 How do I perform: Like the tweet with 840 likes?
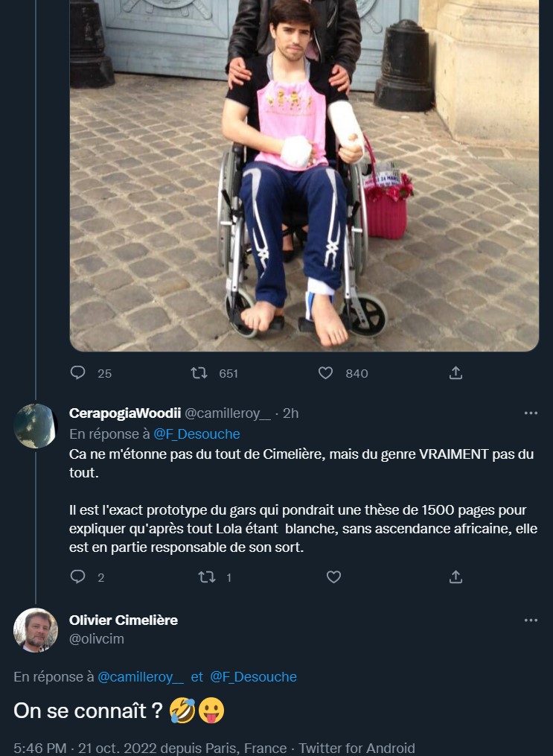pyautogui.click(x=325, y=373)
